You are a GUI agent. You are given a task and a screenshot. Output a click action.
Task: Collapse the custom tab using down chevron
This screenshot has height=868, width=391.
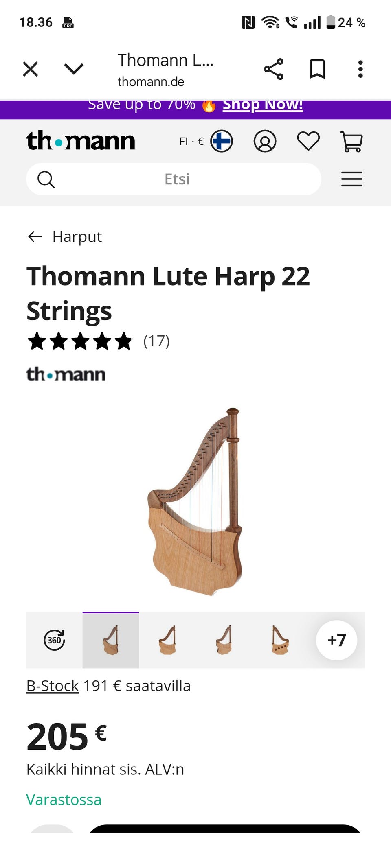[x=74, y=69]
